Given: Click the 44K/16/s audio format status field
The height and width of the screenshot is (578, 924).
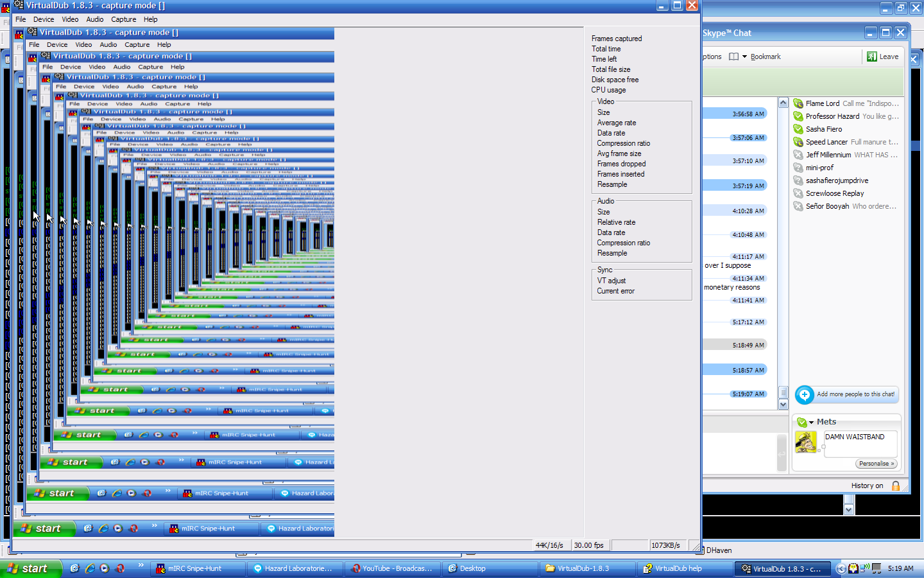Looking at the screenshot, I should 552,545.
